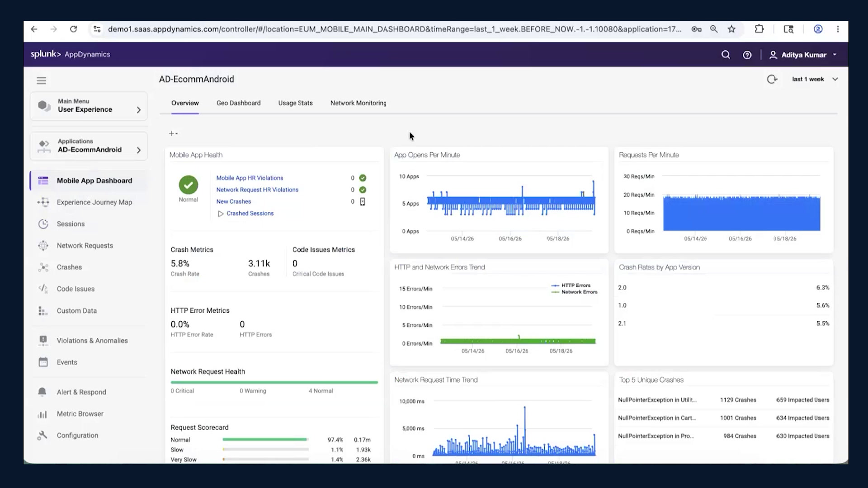Open the browser extensions puzzle icon
Screen dimensions: 868x488
click(x=759, y=29)
